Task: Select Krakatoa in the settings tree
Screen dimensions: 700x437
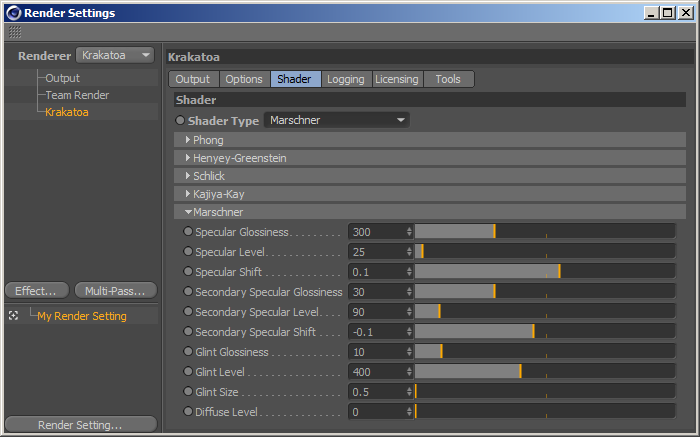Action: click(67, 112)
